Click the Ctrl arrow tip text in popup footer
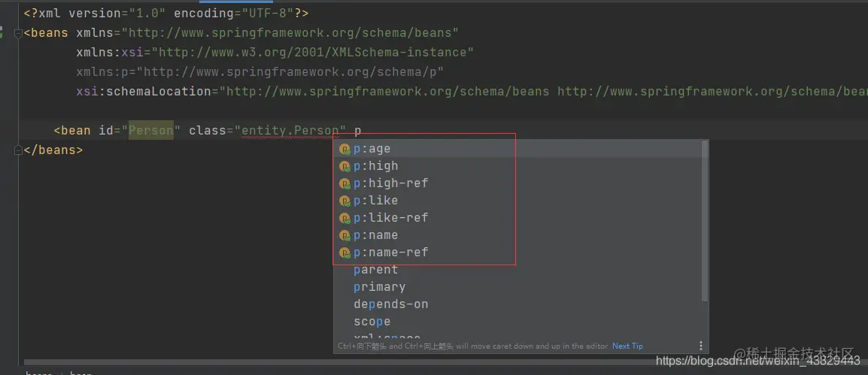 473,346
